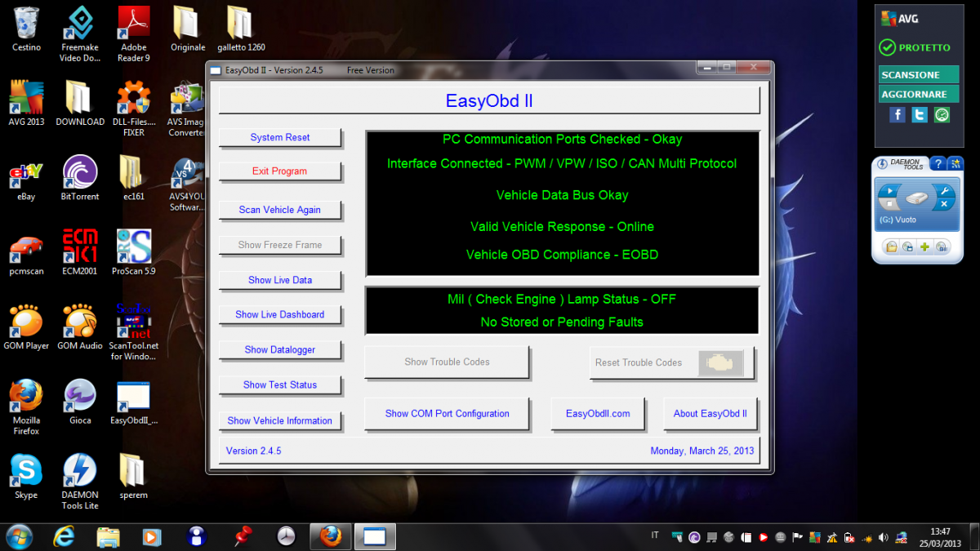
Task: Select the Originale folder on the desktop
Action: click(x=188, y=29)
